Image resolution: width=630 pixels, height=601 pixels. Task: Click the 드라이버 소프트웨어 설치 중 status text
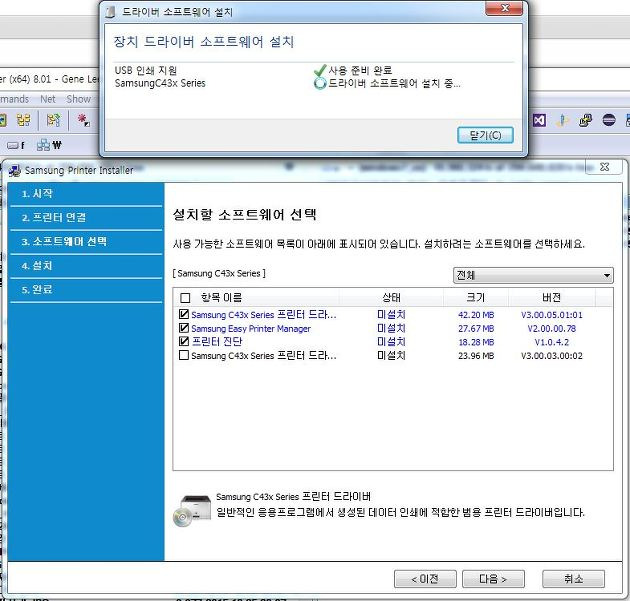point(394,83)
